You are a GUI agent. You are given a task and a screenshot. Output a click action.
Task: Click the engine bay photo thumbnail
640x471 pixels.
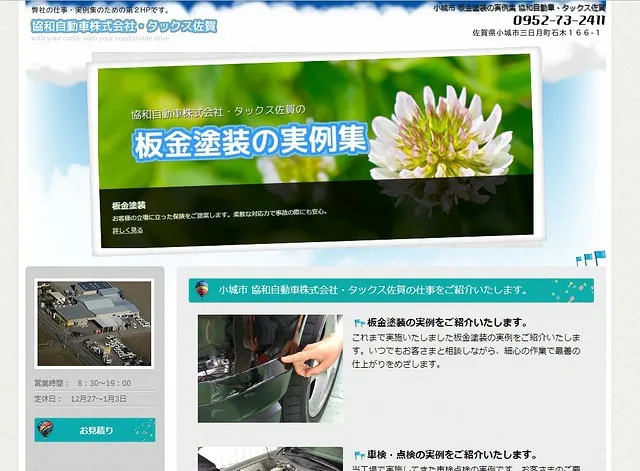coord(270,459)
